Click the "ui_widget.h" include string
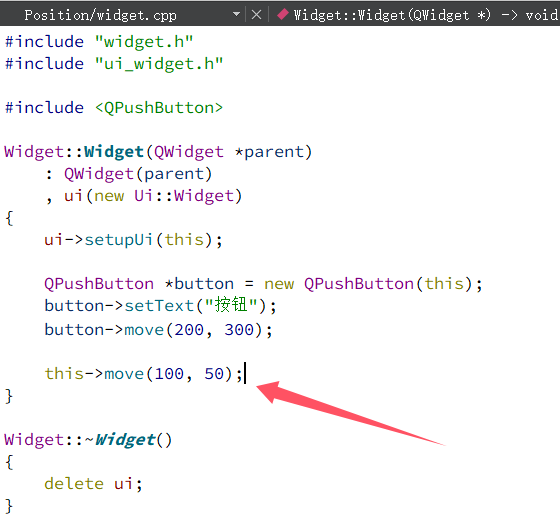This screenshot has height=525, width=560. pos(159,64)
